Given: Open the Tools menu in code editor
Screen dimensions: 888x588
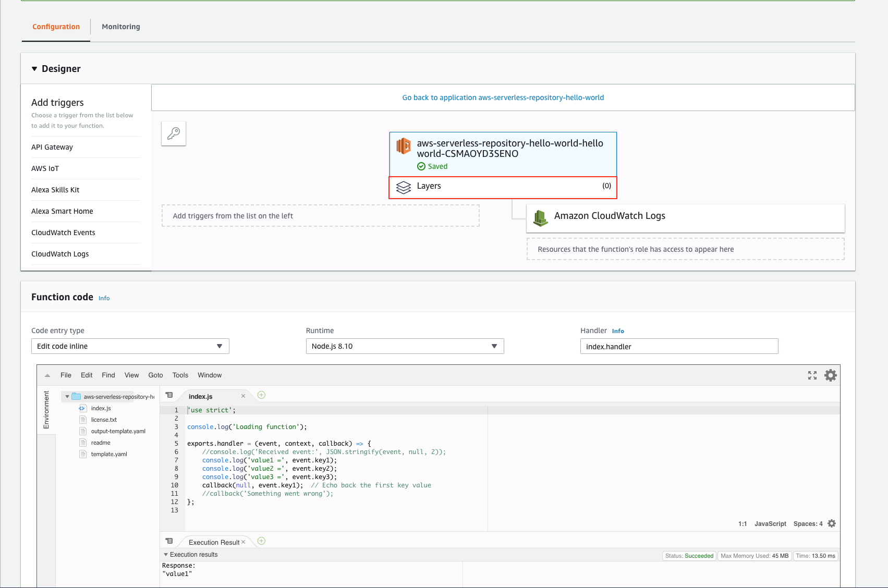Looking at the screenshot, I should 180,375.
